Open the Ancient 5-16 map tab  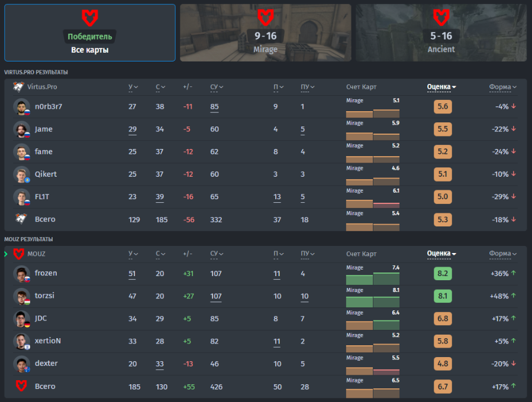[441, 33]
